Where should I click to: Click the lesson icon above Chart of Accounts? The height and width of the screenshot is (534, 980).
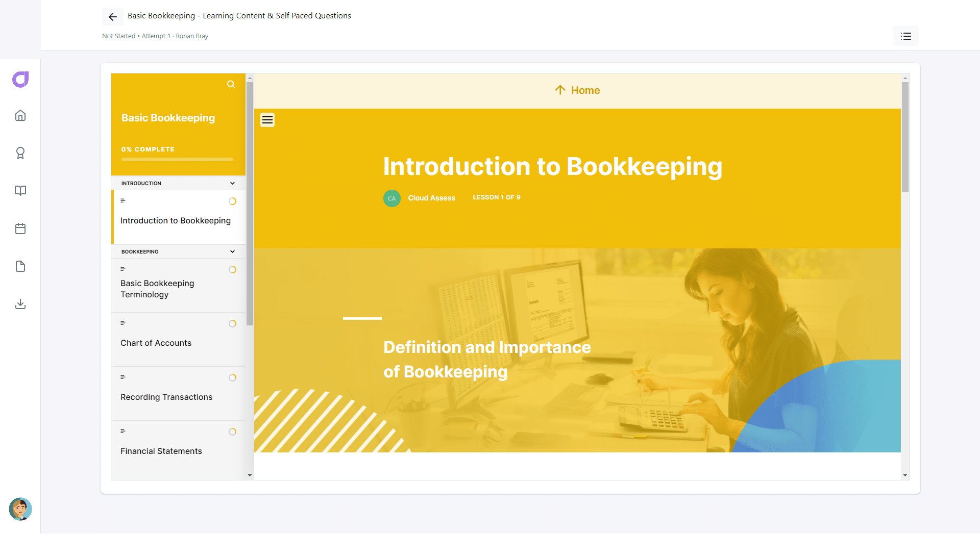[x=123, y=323]
